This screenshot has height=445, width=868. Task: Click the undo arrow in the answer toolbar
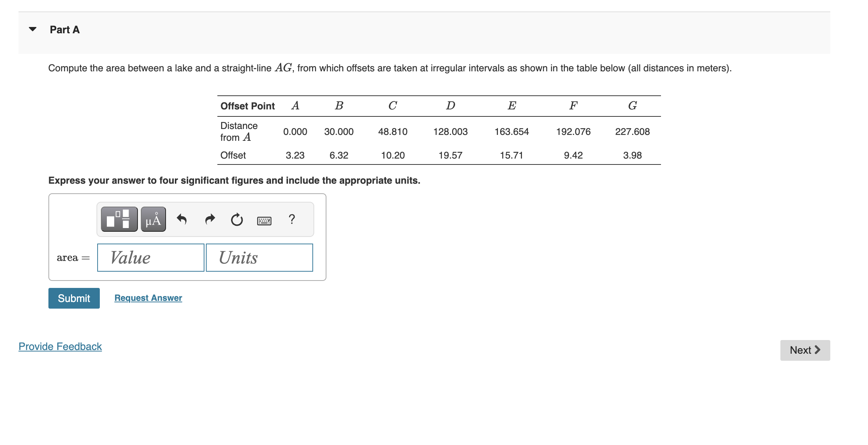(x=182, y=220)
